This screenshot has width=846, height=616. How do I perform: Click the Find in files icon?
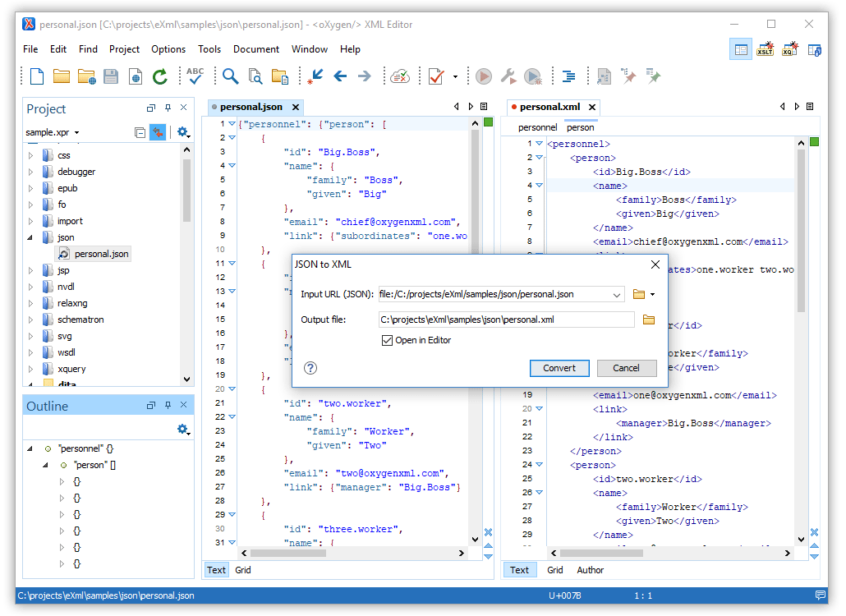[255, 76]
